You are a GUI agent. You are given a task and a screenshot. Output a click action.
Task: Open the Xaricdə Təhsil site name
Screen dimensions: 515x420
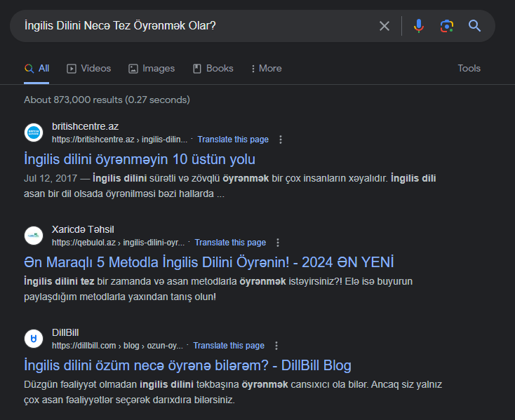pyautogui.click(x=83, y=229)
